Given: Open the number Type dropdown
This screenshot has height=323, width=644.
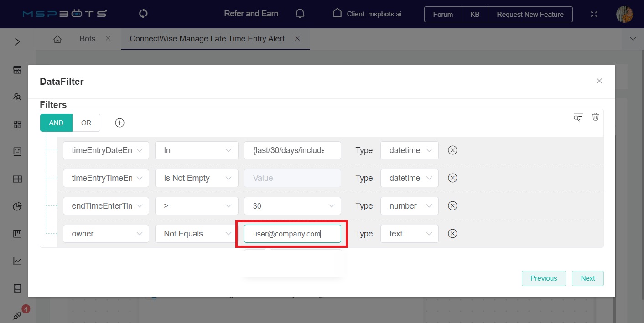Looking at the screenshot, I should pos(409,206).
